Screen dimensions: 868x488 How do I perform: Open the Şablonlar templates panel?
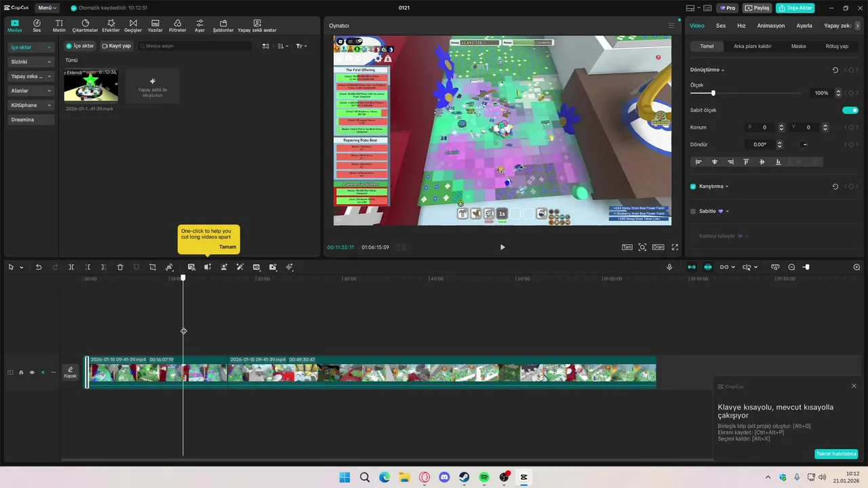pyautogui.click(x=223, y=26)
